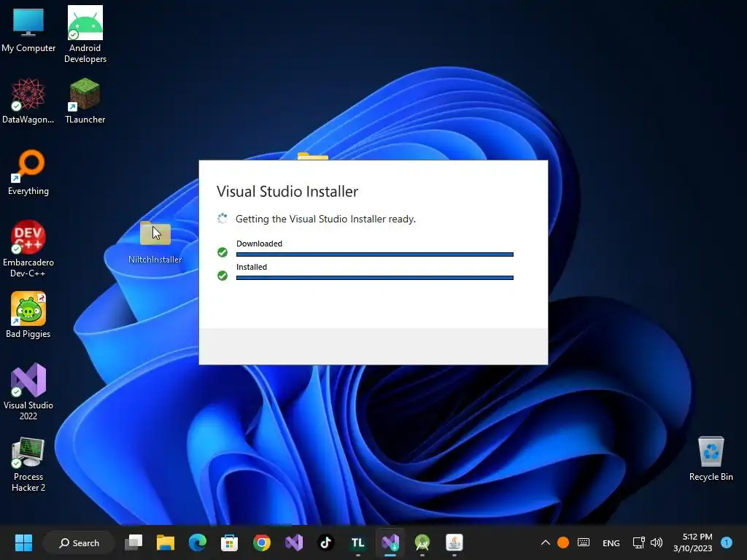Click the Visual Studio 2022 desktop icon
This screenshot has width=747, height=560.
(x=28, y=392)
